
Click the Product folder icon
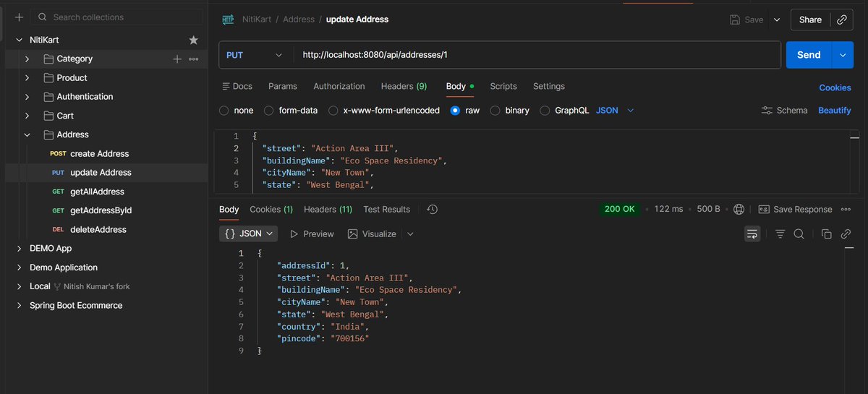click(x=48, y=78)
